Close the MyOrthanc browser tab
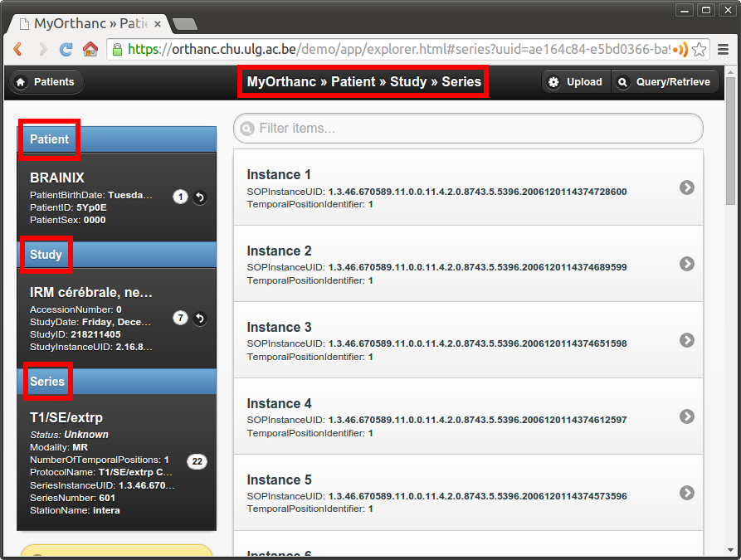 (158, 24)
